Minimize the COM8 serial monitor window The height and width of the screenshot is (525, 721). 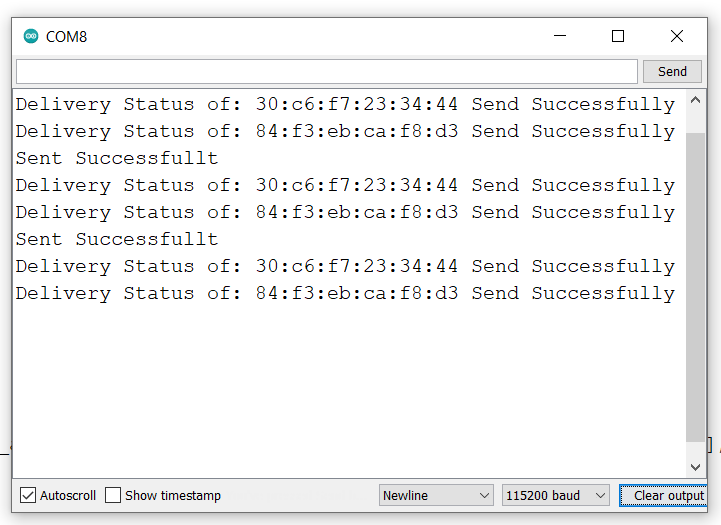[x=559, y=37]
